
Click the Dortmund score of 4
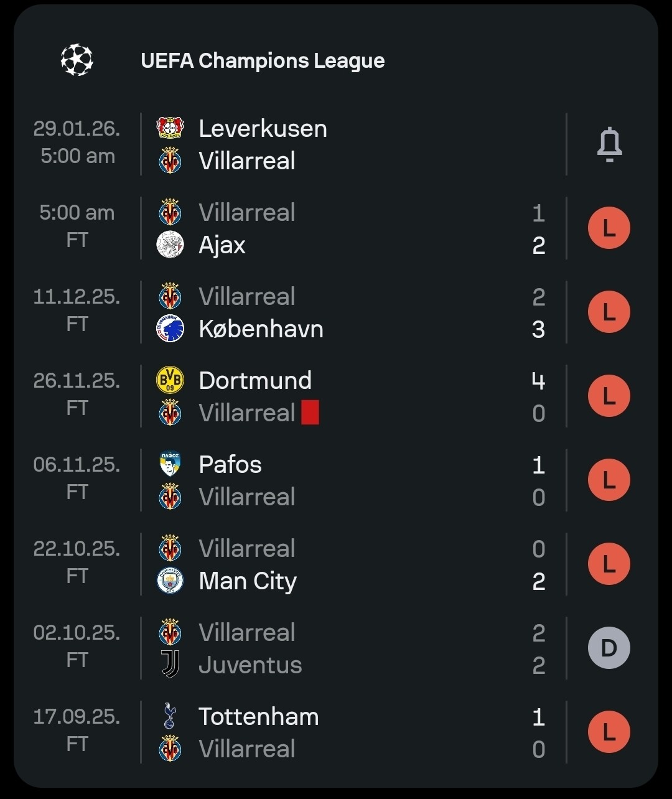pyautogui.click(x=539, y=380)
